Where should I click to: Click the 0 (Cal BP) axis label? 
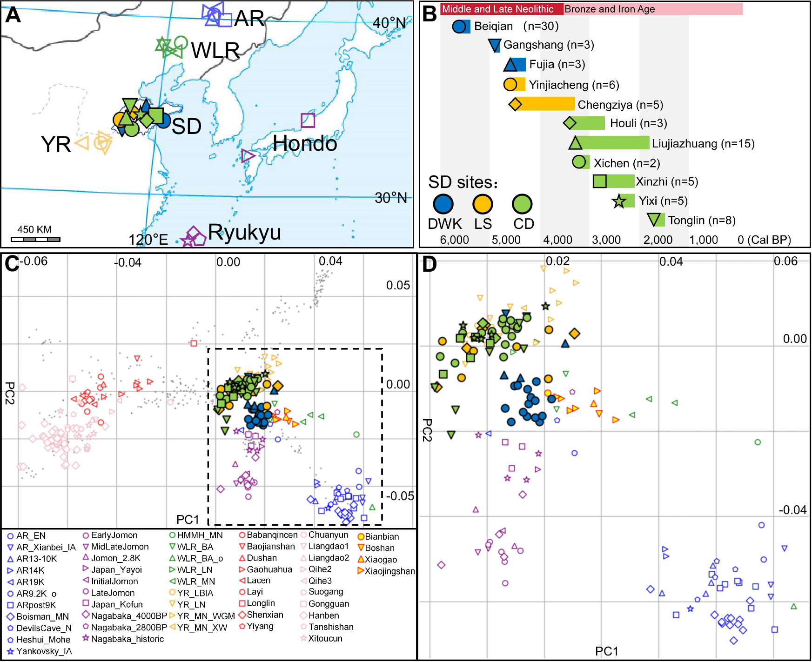pyautogui.click(x=764, y=240)
